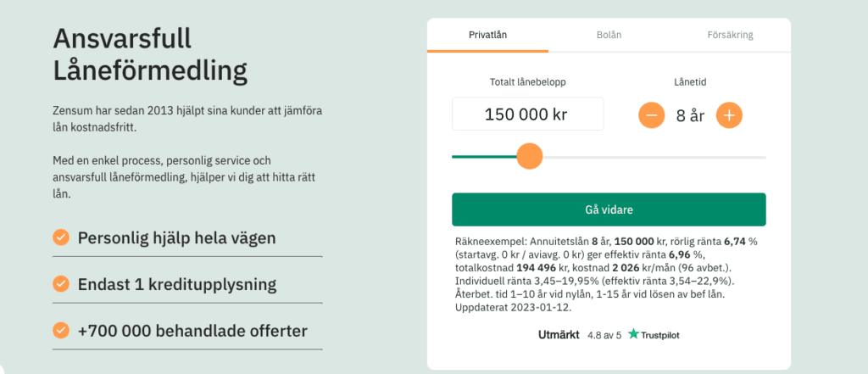Open the Försäkring tab

coord(730,36)
